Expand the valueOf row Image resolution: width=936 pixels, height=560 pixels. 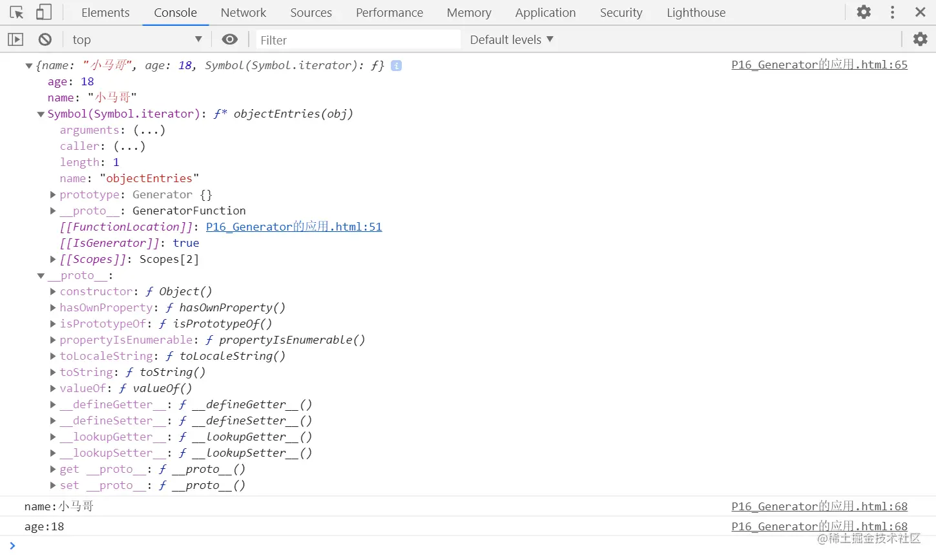coord(53,388)
